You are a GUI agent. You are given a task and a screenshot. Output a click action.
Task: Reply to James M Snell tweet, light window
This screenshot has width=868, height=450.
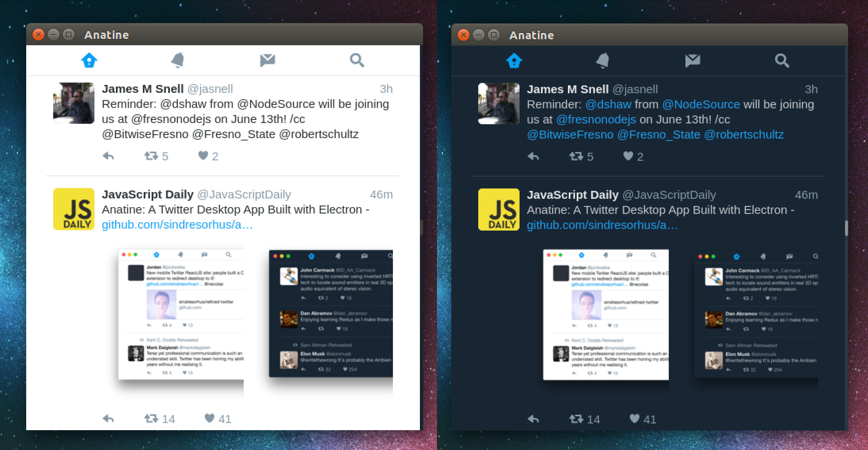108,156
